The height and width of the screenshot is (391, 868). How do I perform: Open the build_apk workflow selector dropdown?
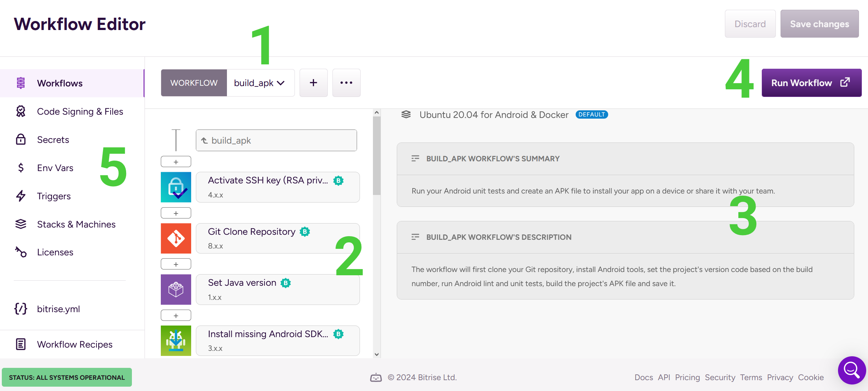[x=260, y=83]
